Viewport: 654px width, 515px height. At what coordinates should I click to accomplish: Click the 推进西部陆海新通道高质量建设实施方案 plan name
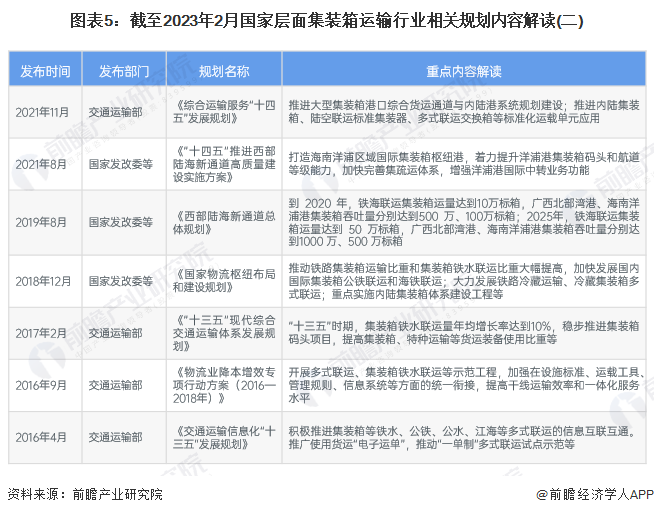224,164
